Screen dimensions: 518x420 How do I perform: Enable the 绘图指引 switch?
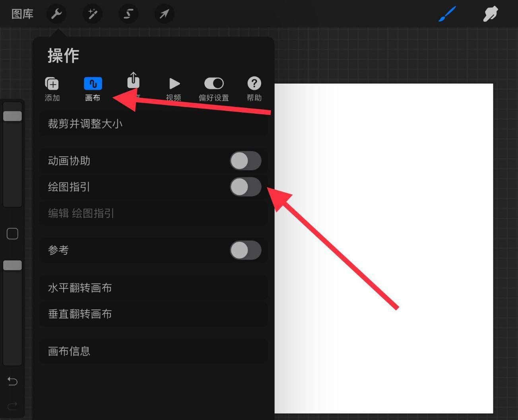245,187
